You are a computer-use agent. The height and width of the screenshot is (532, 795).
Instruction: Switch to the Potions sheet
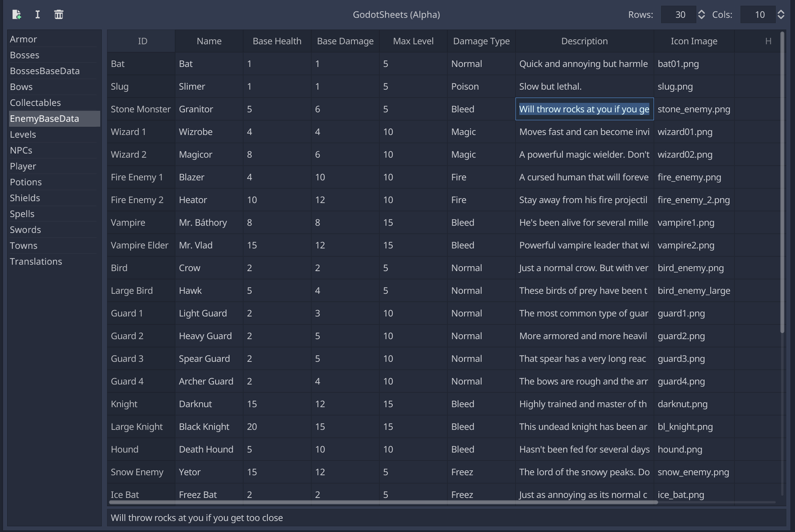pos(26,182)
